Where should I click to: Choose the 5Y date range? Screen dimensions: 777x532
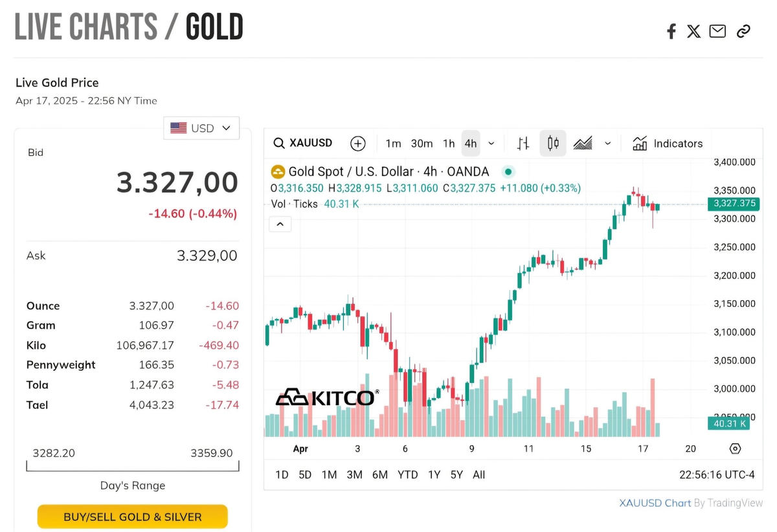pos(456,474)
